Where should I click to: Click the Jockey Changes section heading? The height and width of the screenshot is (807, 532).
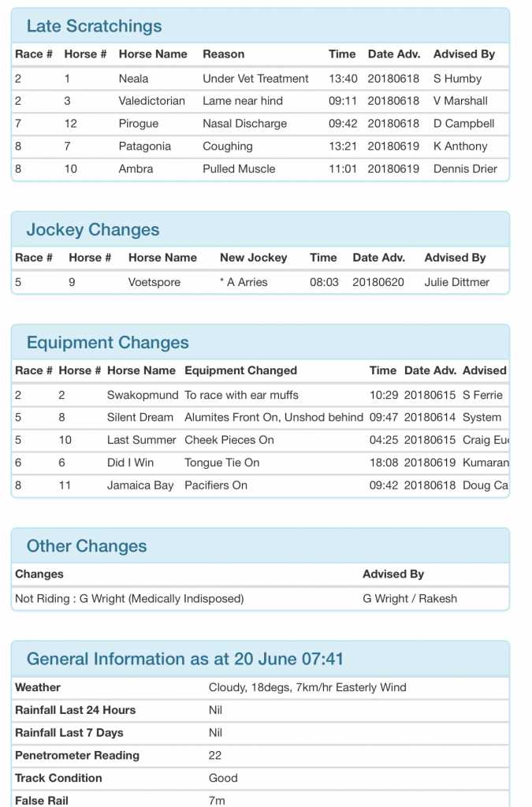point(93,230)
